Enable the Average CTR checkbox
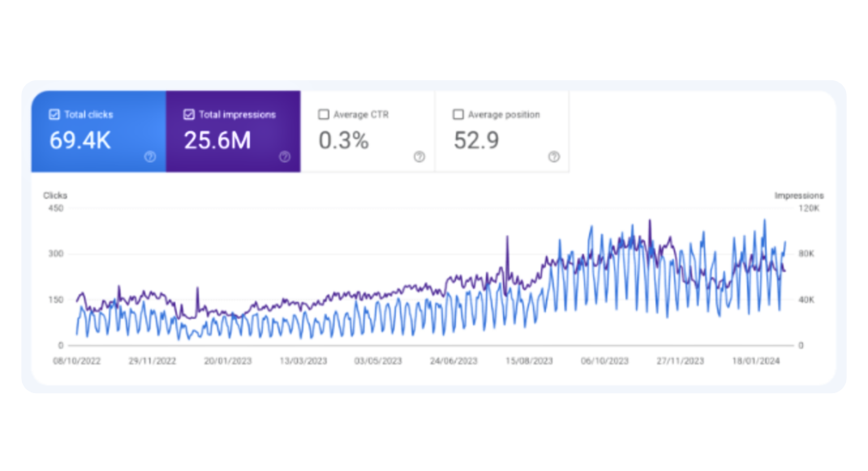 click(x=323, y=114)
